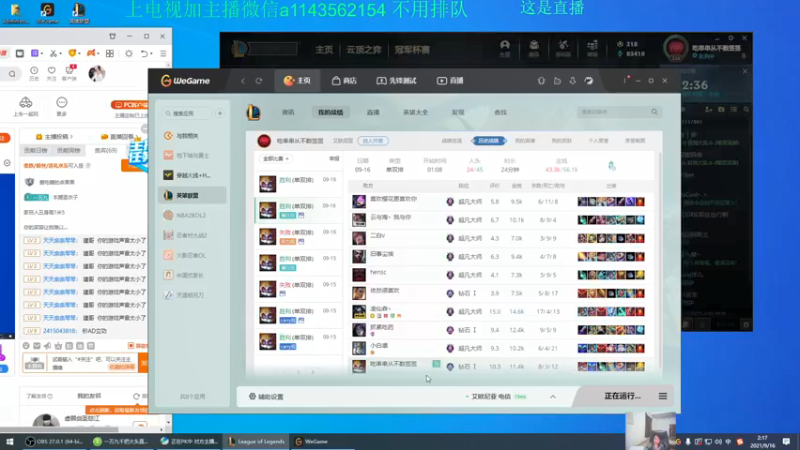This screenshot has height=450, width=800.
Task: Add an application with the plus button
Action: 220,113
